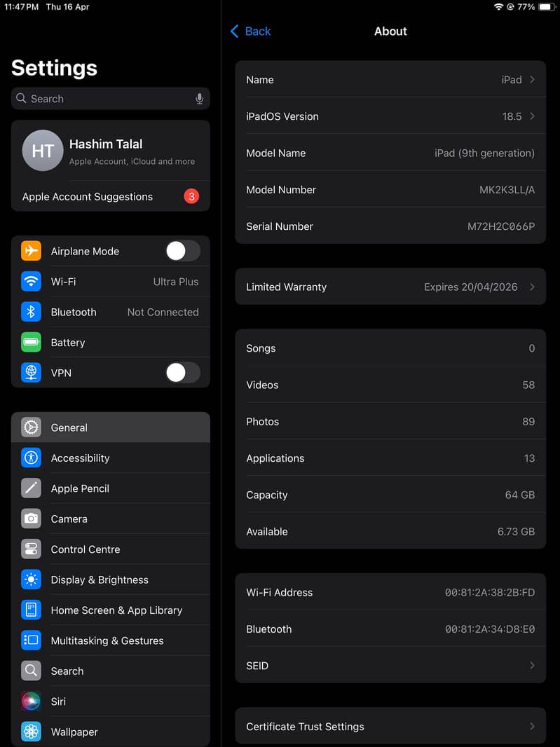Open Battery settings

tap(111, 342)
